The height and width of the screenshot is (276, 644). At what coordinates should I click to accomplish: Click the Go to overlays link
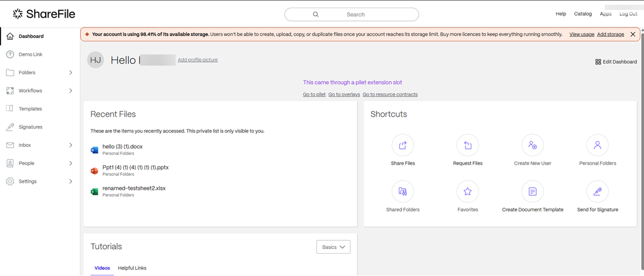coord(344,94)
